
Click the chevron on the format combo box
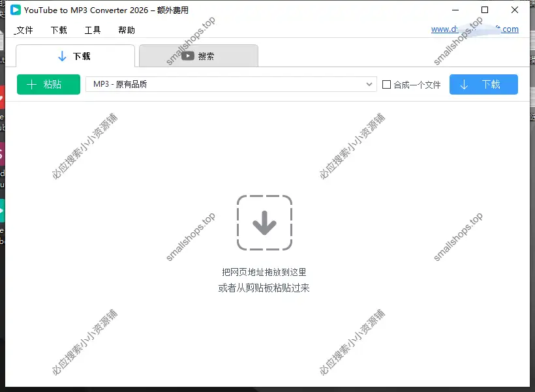tap(369, 84)
